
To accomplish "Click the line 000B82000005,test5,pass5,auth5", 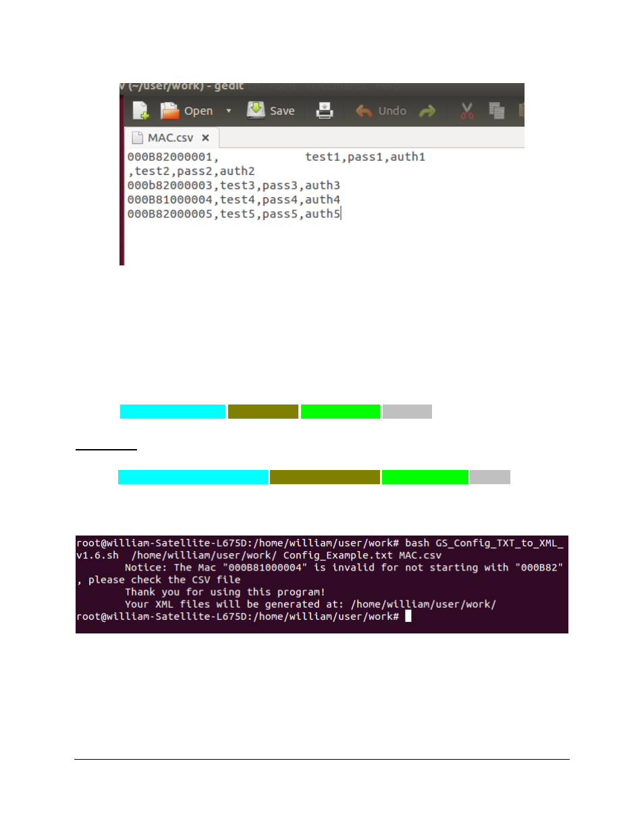I will click(x=234, y=213).
